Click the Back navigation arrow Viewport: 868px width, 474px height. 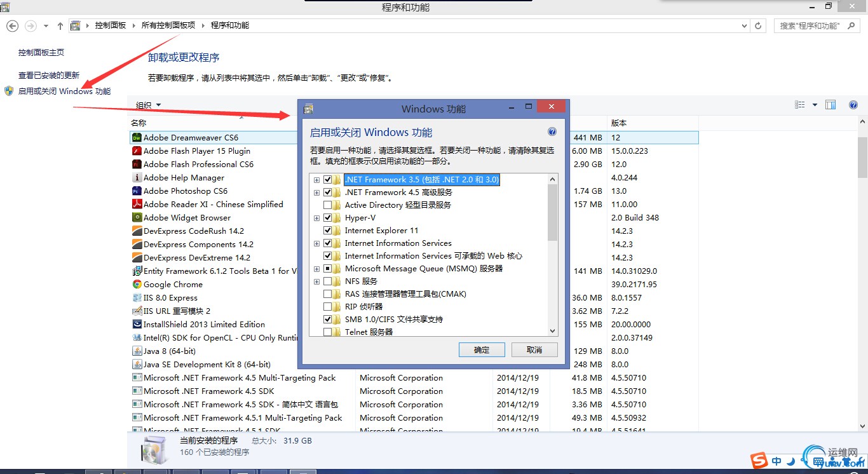click(x=12, y=25)
